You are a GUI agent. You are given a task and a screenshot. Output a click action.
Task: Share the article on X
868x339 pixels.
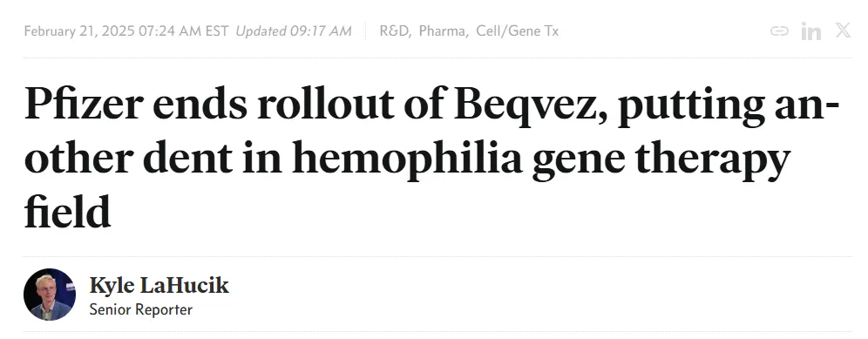tap(843, 31)
